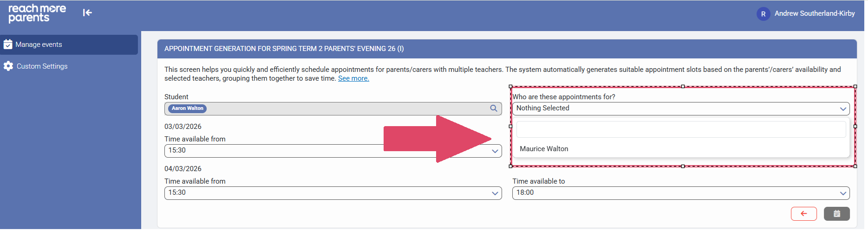Screen dimensions: 868x230
Task: Click the search box inside the open dropdown
Action: [x=680, y=129]
